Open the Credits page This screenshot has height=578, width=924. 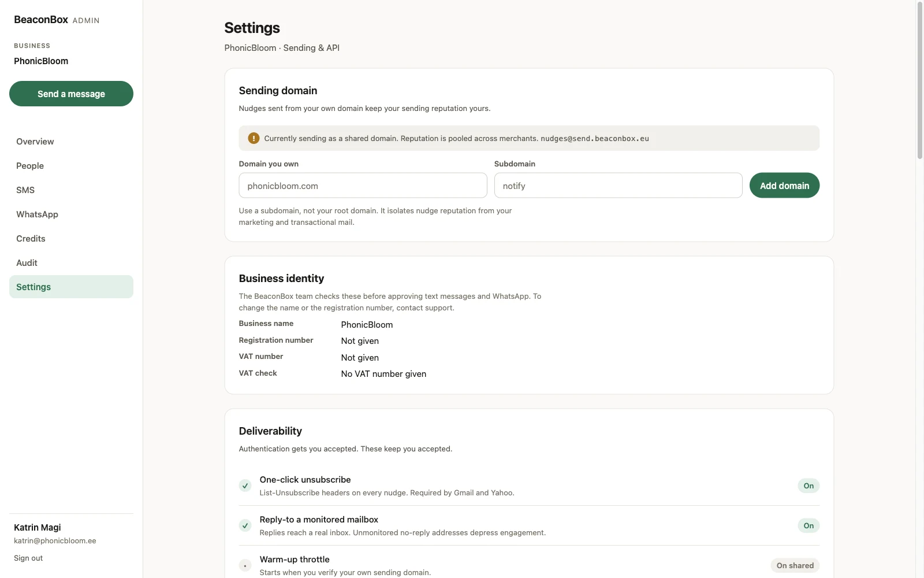(71, 239)
